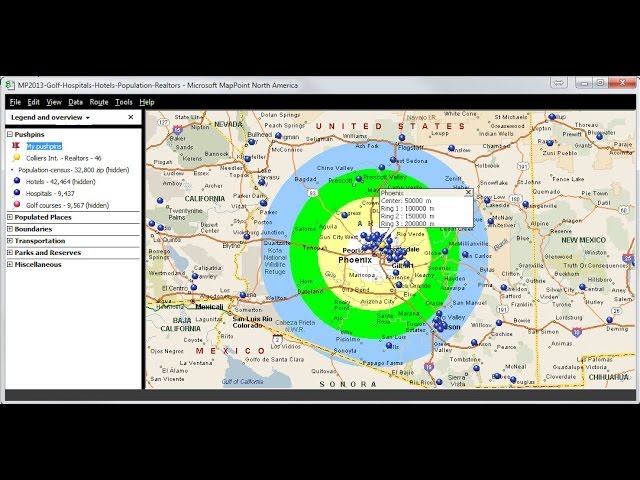Click the hospital pushpin near West Sedona

tap(393, 160)
